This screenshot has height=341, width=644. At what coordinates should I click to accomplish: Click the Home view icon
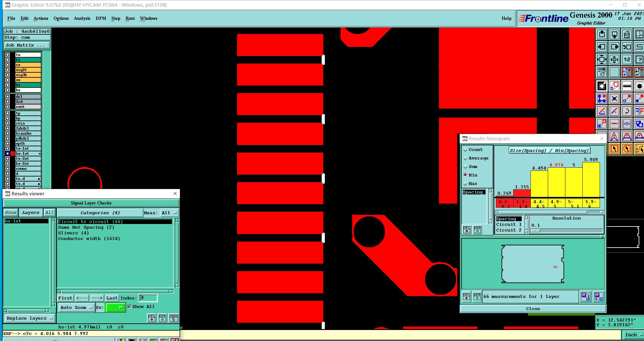coord(627,34)
